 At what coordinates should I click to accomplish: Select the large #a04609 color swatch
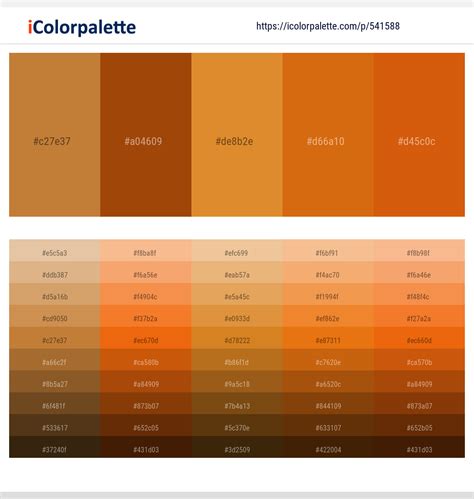[146, 135]
